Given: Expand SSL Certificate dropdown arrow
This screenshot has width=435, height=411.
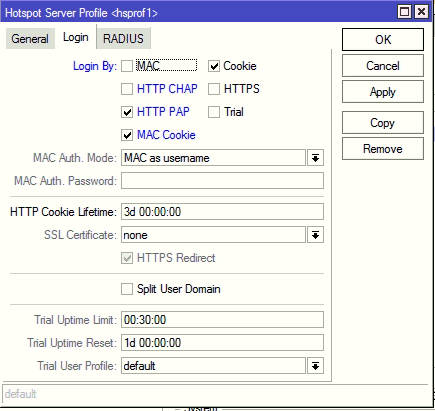Looking at the screenshot, I should (x=315, y=235).
